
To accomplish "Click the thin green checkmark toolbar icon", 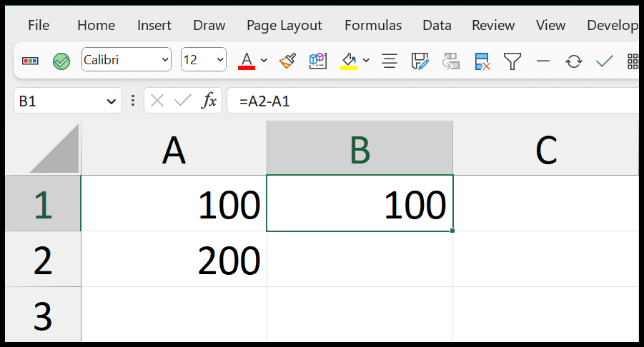I will point(604,61).
